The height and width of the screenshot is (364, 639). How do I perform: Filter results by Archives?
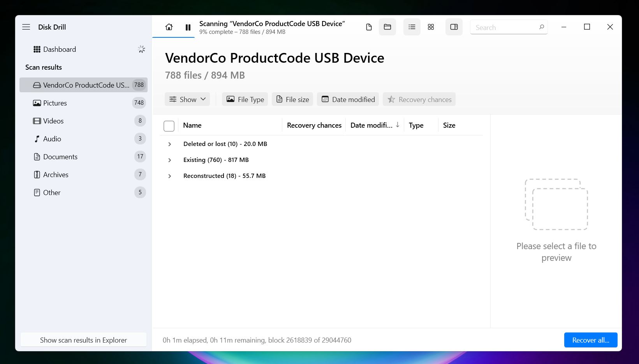point(84,174)
